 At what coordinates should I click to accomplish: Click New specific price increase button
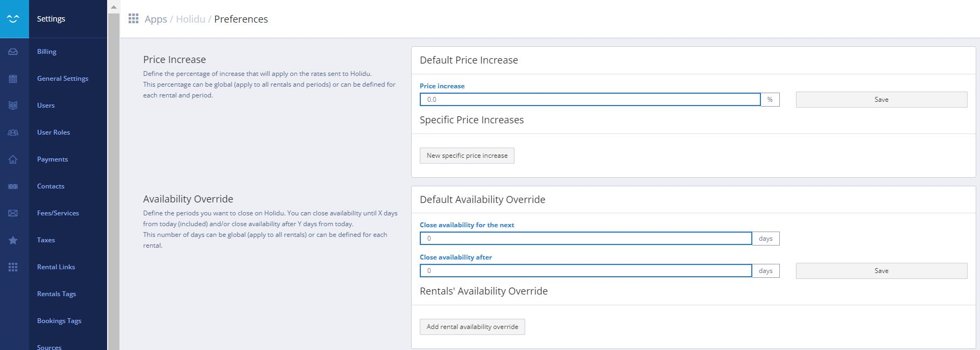(x=467, y=156)
